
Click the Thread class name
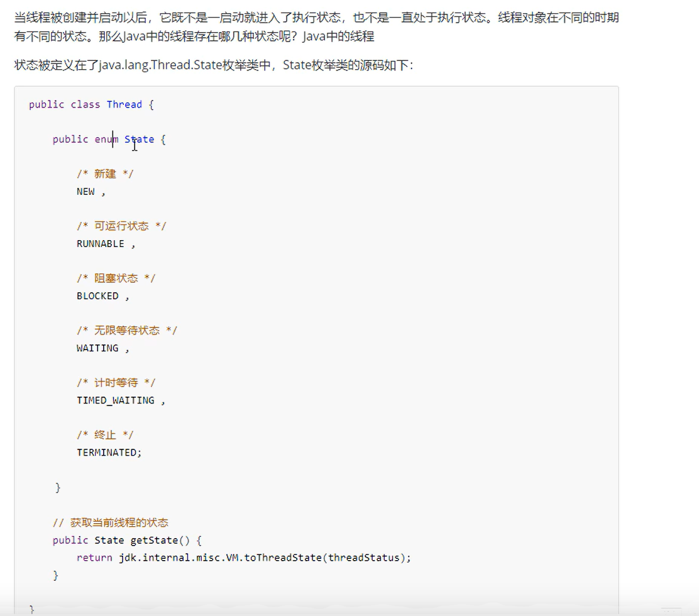click(x=124, y=104)
